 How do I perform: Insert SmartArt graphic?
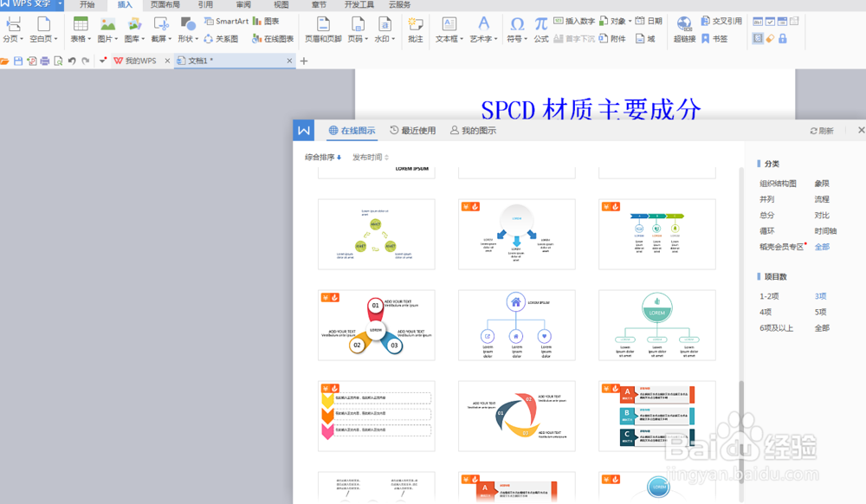point(226,21)
